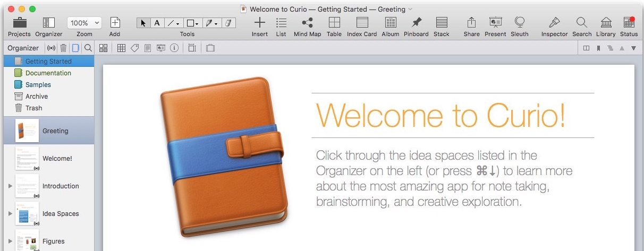The width and height of the screenshot is (644, 251).
Task: Open the window title dropdown chevron
Action: (410, 9)
